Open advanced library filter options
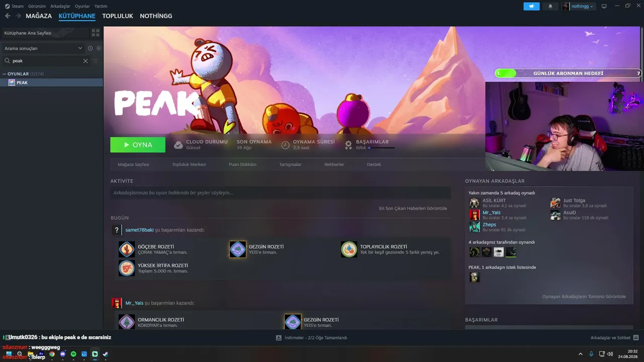 [96, 61]
